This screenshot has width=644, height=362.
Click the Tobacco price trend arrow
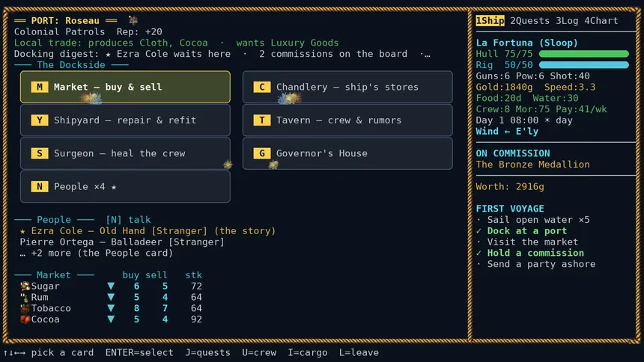(111, 308)
